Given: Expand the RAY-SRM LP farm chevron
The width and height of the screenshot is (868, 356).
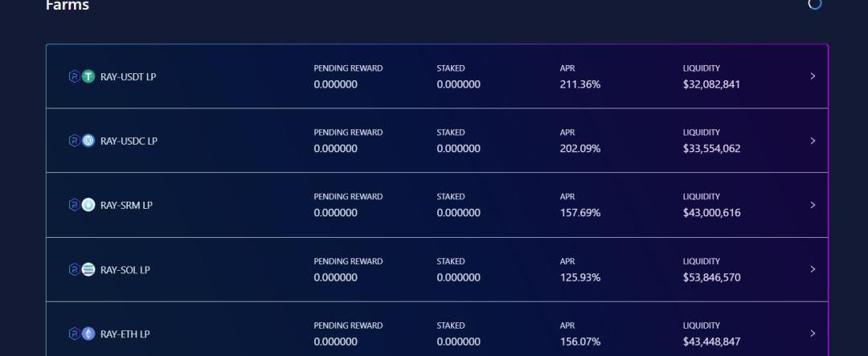Looking at the screenshot, I should pos(813,205).
